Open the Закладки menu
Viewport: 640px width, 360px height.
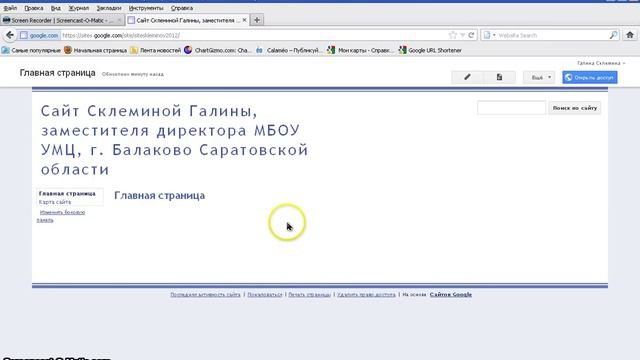pyautogui.click(x=109, y=8)
